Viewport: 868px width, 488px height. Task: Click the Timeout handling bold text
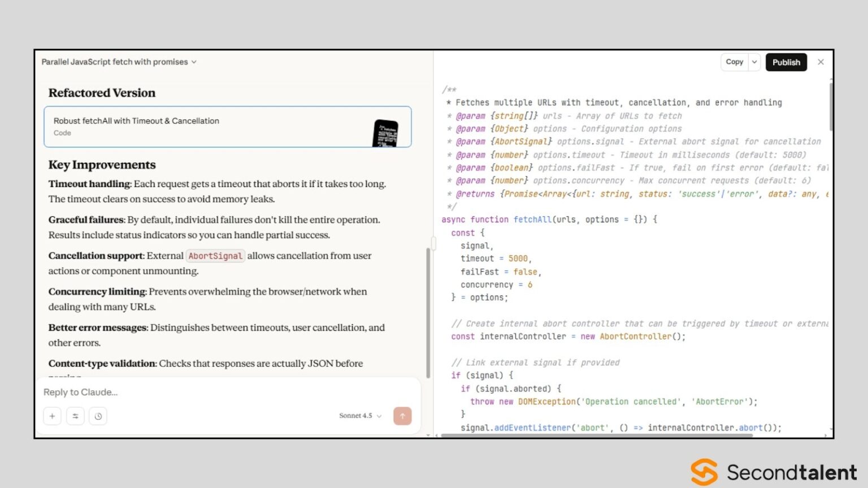click(x=89, y=184)
